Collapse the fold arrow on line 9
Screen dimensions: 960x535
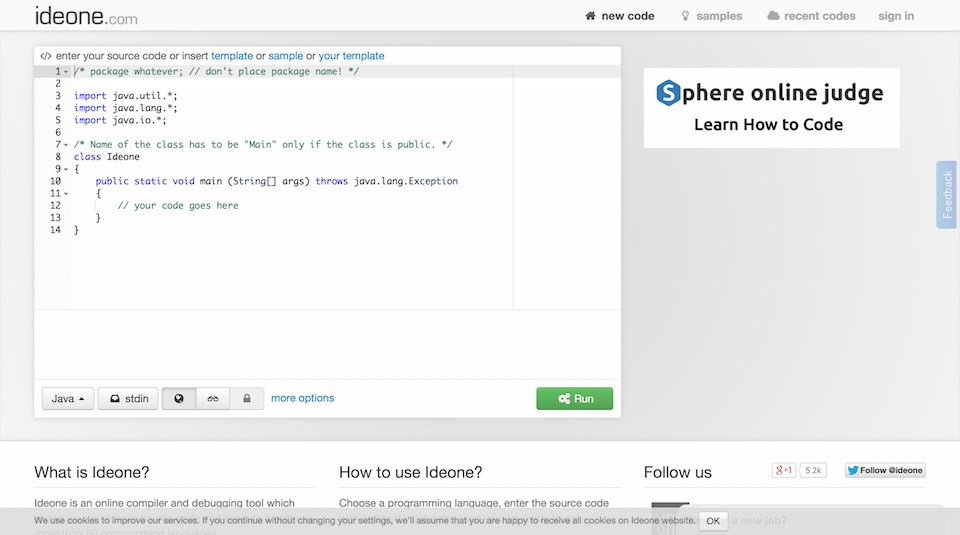pos(66,170)
